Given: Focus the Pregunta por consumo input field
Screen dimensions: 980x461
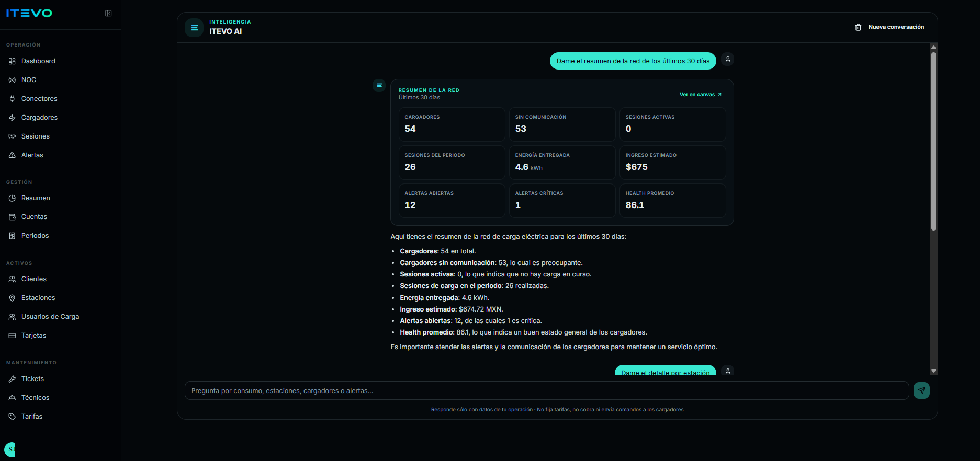Looking at the screenshot, I should [x=547, y=390].
